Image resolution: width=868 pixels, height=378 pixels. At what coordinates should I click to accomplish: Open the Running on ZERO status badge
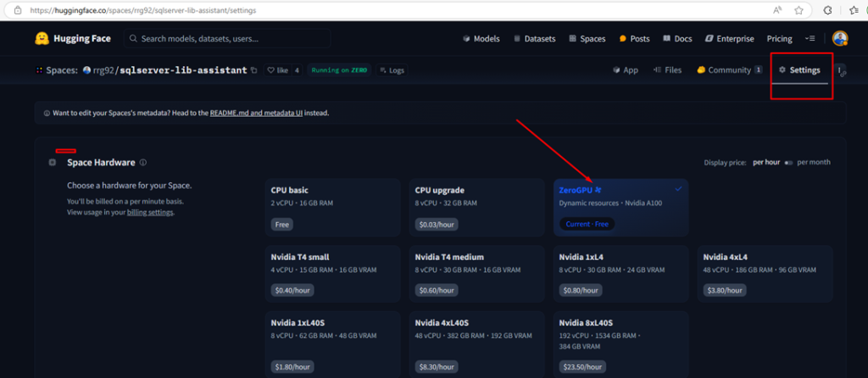click(x=339, y=70)
